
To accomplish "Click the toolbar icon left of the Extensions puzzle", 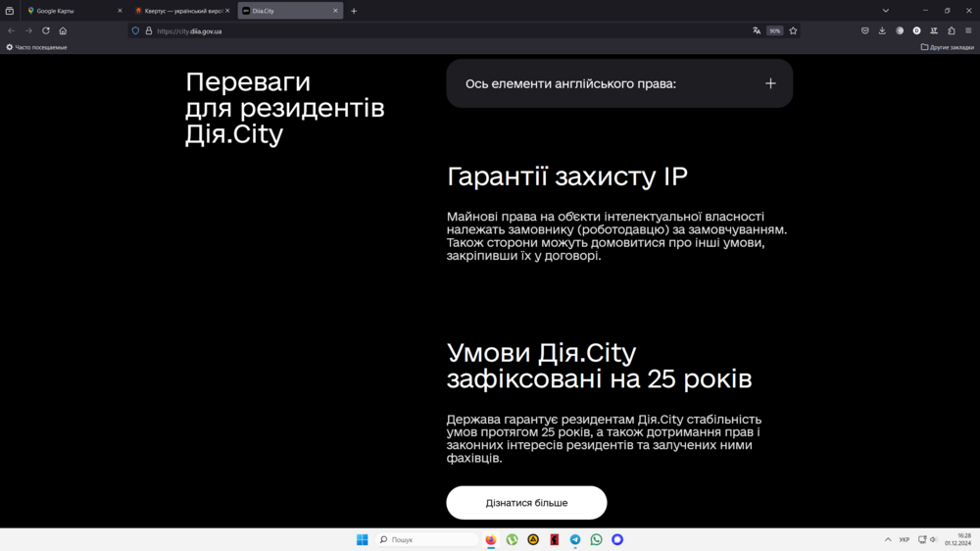I will [x=934, y=30].
